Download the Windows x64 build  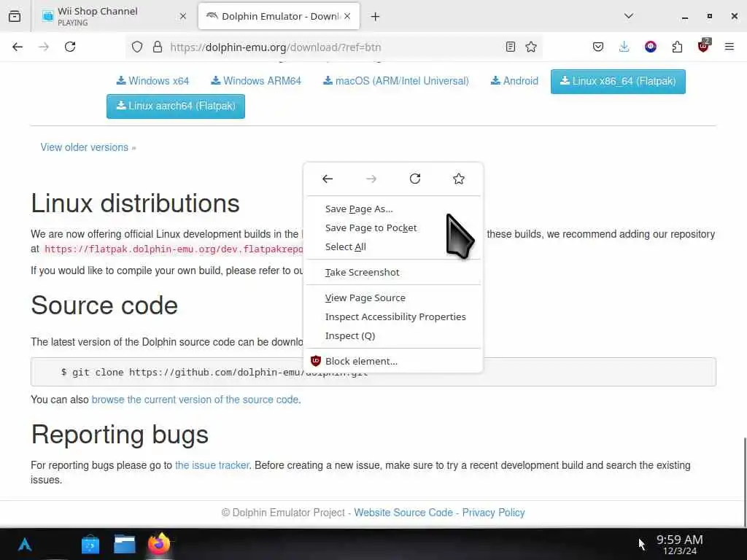pos(153,81)
